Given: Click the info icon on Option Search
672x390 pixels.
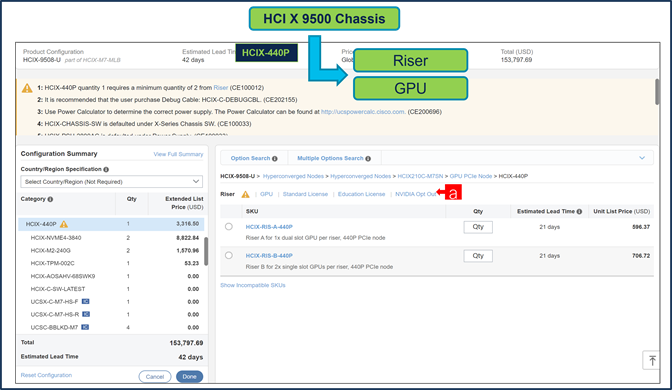Looking at the screenshot, I should pos(275,159).
